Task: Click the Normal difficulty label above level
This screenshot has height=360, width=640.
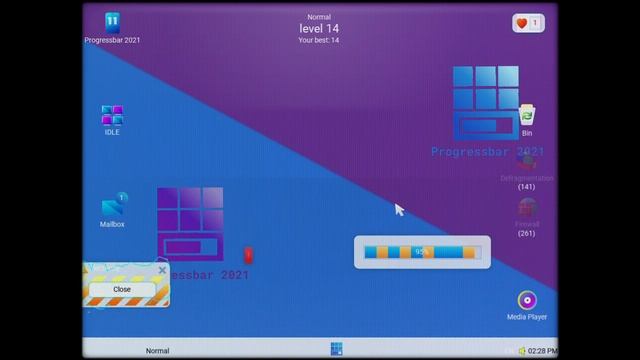Action: click(x=319, y=17)
